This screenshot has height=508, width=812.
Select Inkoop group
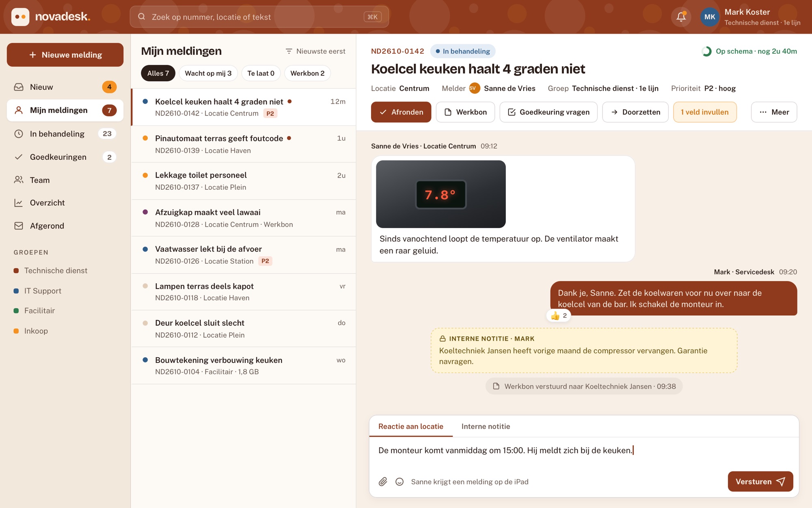coord(31,331)
